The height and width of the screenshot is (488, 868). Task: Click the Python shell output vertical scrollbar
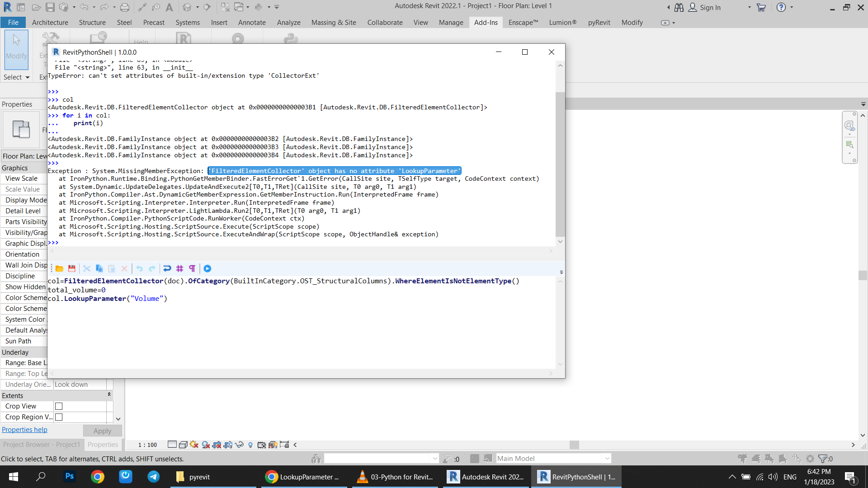[x=560, y=164]
